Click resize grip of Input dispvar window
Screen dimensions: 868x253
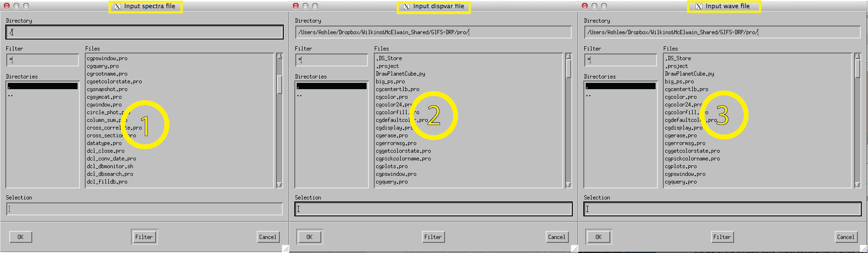(x=574, y=249)
